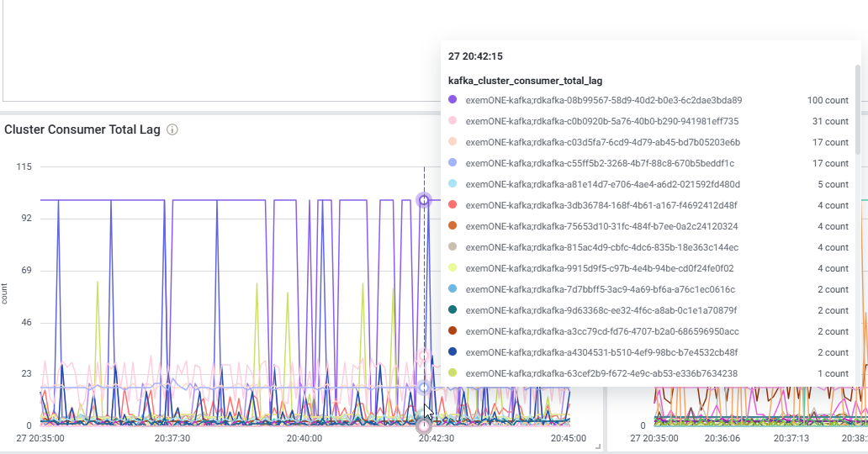Click the teal dot for rdkafka-9d63368c series
The image size is (868, 454).
[x=453, y=310]
